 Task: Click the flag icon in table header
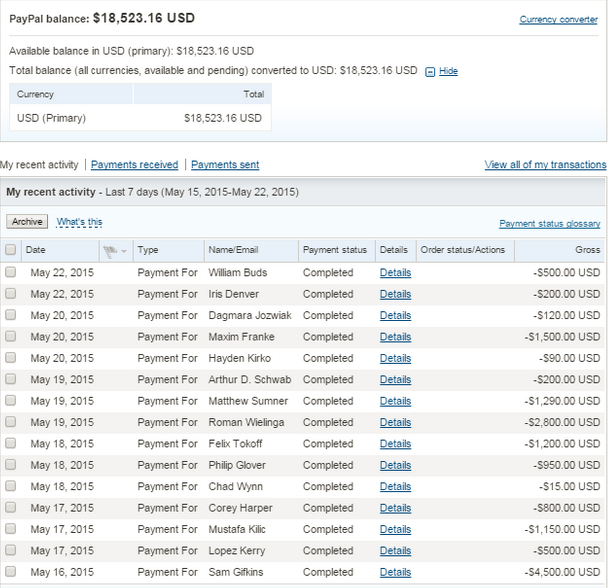[x=109, y=250]
